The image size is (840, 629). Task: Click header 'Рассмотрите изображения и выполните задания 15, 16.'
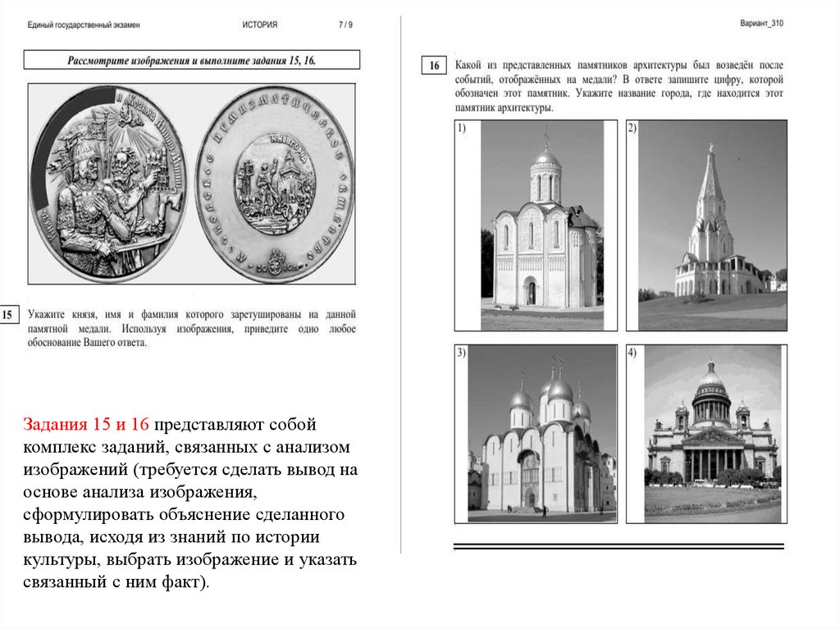pyautogui.click(x=192, y=60)
